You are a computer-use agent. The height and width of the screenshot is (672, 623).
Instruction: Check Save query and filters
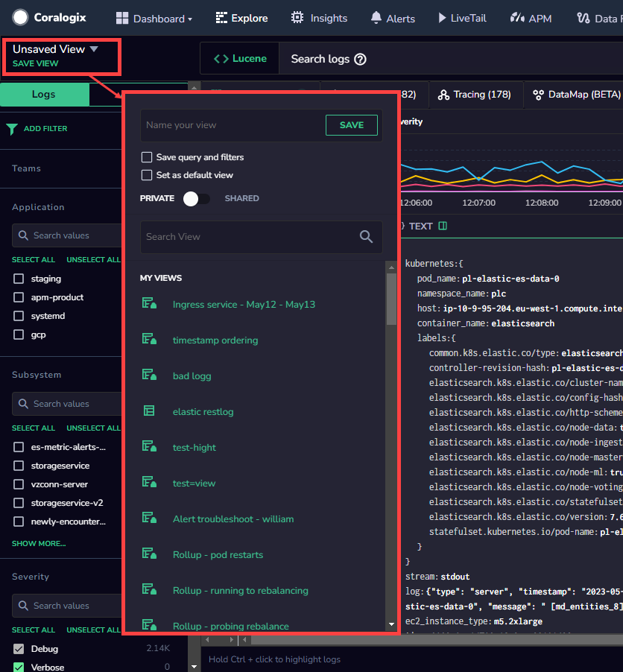click(147, 157)
